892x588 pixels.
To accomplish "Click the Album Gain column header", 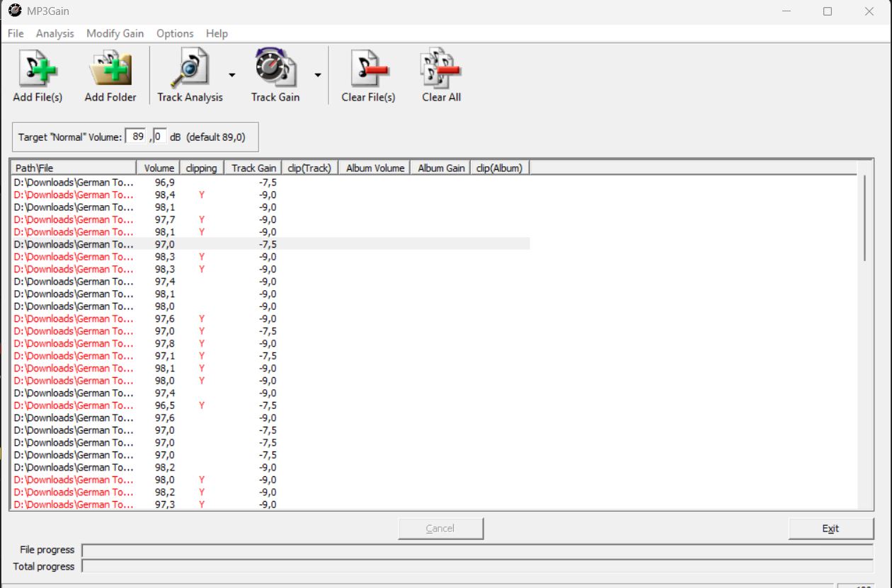I will pos(440,168).
